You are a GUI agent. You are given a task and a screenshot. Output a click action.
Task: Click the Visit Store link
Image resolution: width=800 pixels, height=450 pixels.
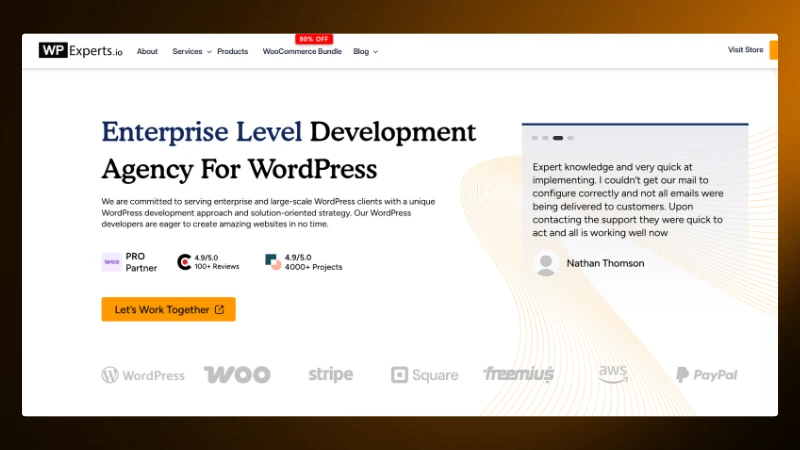point(745,49)
